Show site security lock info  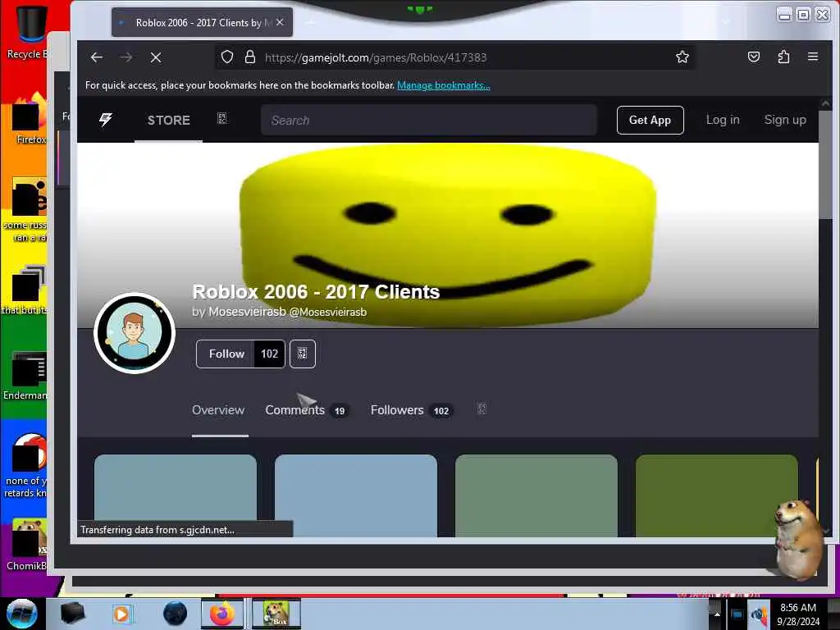(x=249, y=57)
